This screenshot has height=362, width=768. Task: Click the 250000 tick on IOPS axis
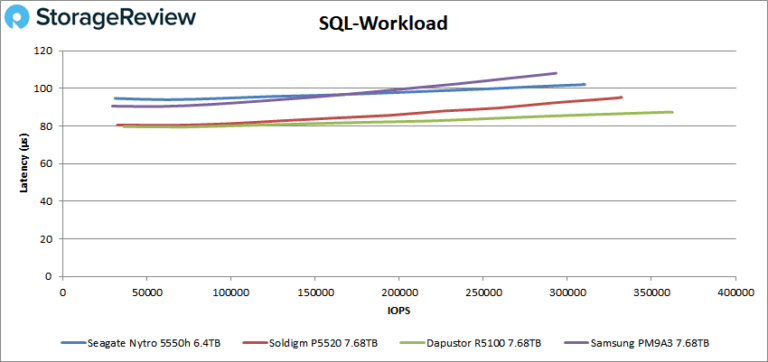(483, 292)
